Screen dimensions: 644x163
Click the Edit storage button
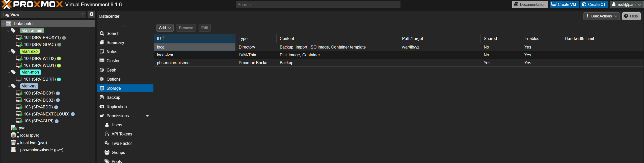click(205, 28)
